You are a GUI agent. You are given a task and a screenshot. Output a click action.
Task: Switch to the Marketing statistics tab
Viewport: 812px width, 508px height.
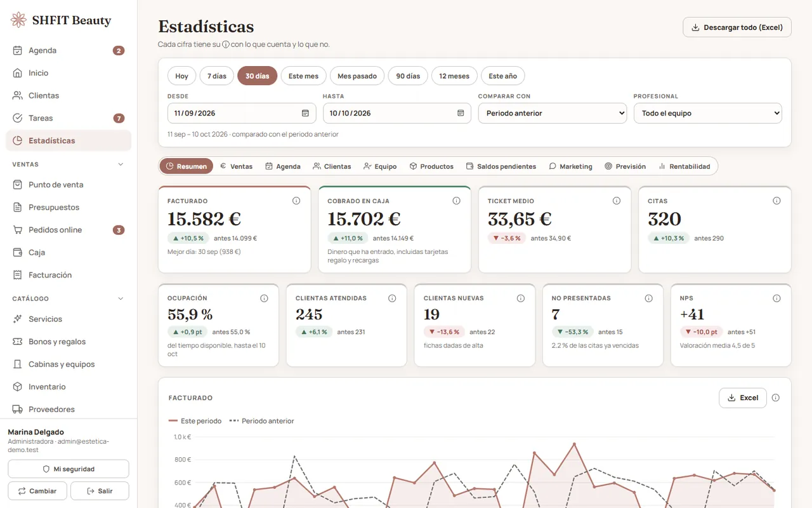coord(570,166)
